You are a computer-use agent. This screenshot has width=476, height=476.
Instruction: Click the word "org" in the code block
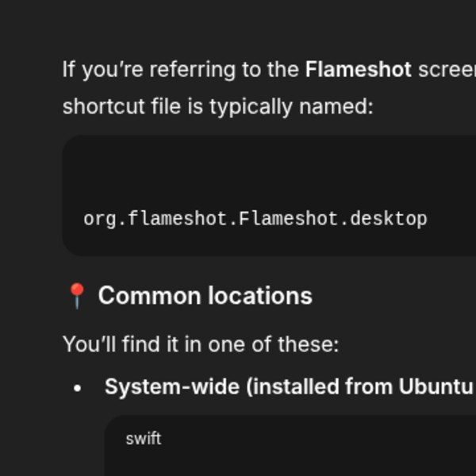pos(100,219)
